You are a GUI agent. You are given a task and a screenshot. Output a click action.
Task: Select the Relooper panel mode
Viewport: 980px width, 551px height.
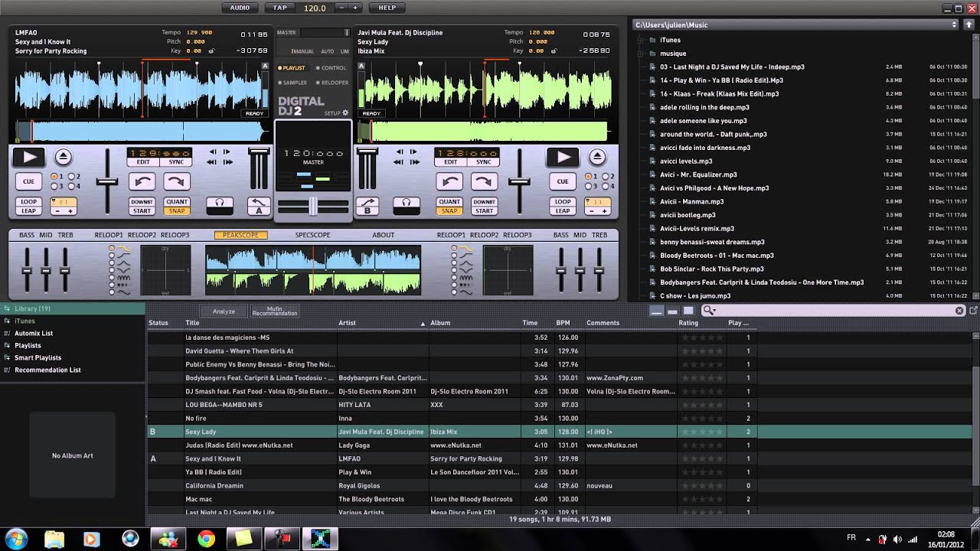(x=332, y=83)
